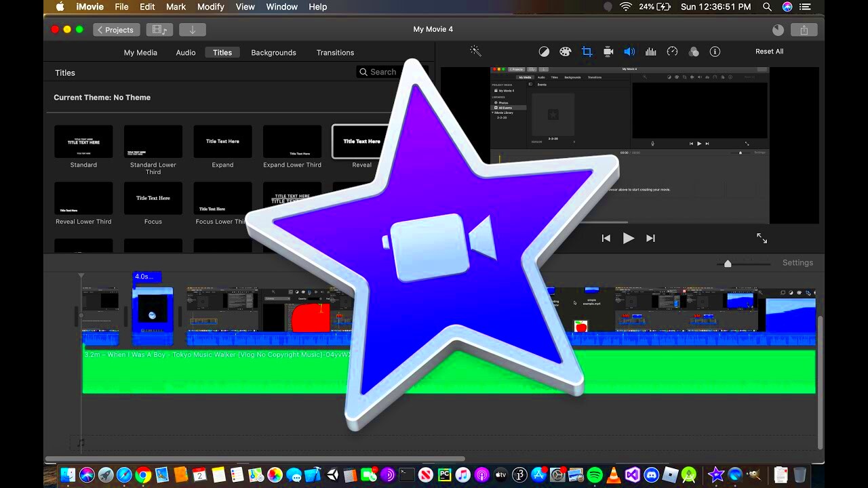Open the Help menu

(317, 7)
